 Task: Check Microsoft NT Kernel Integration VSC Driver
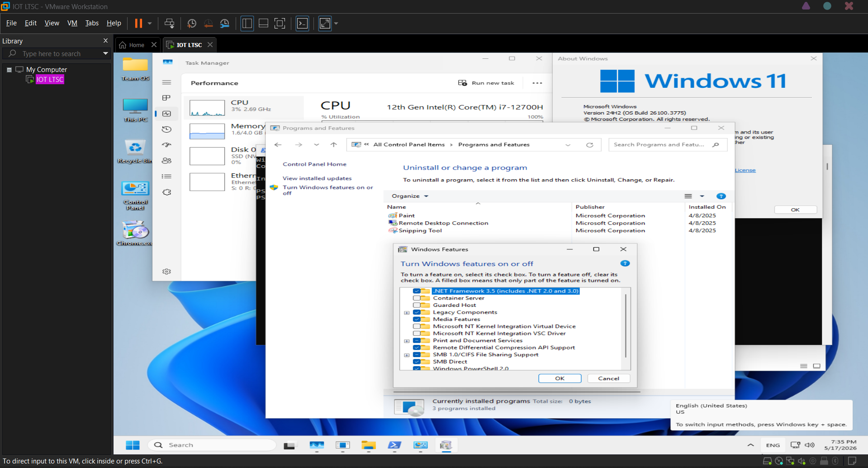[x=417, y=334]
